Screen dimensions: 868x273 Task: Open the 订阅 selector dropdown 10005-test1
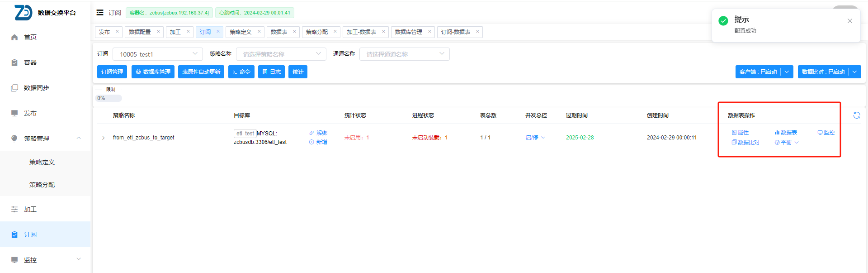pyautogui.click(x=157, y=54)
